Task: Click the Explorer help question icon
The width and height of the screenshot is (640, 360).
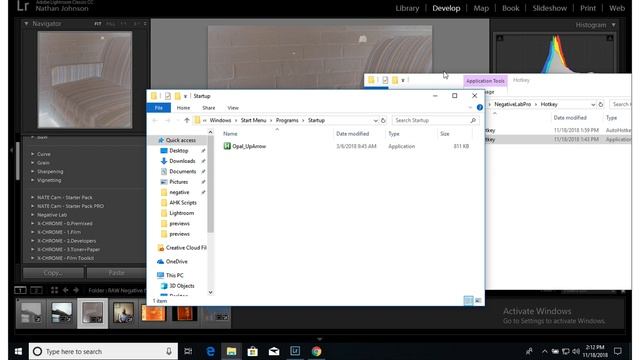Action: pyautogui.click(x=480, y=107)
